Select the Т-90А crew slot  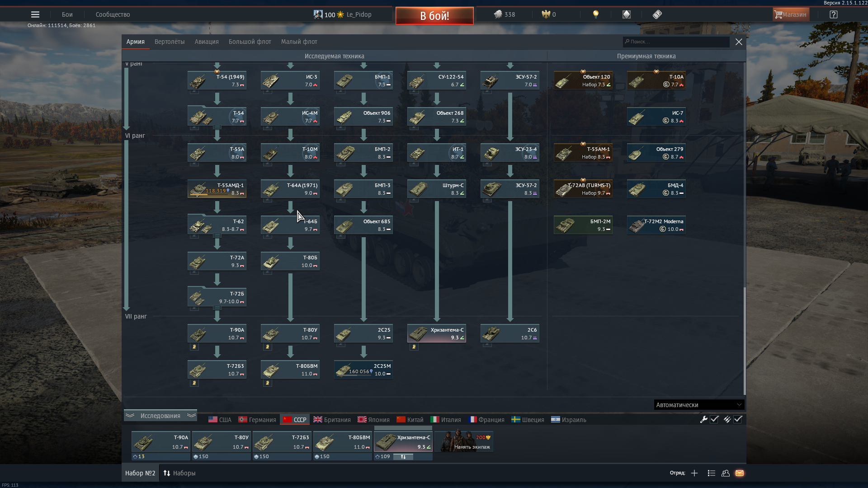160,442
